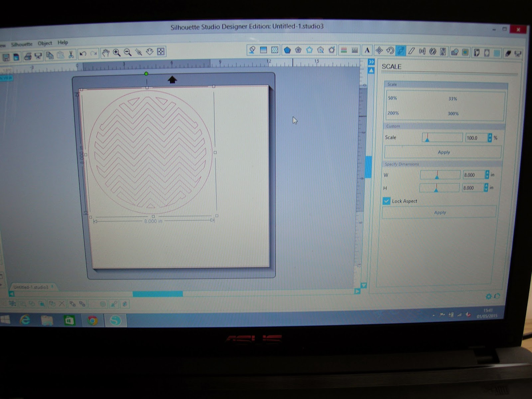Open the Help menu

(x=63, y=43)
